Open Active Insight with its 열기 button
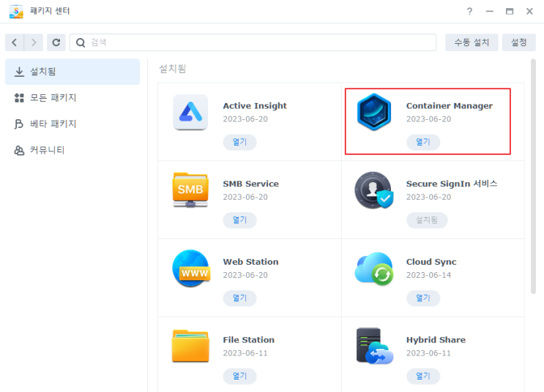Screen dimensions: 544x392 (x=239, y=142)
